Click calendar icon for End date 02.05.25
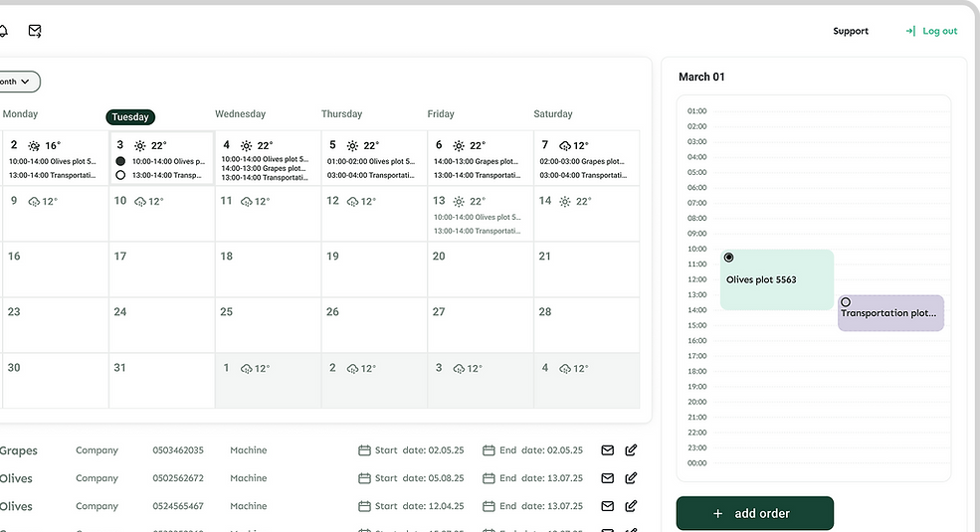This screenshot has height=532, width=980. point(489,450)
